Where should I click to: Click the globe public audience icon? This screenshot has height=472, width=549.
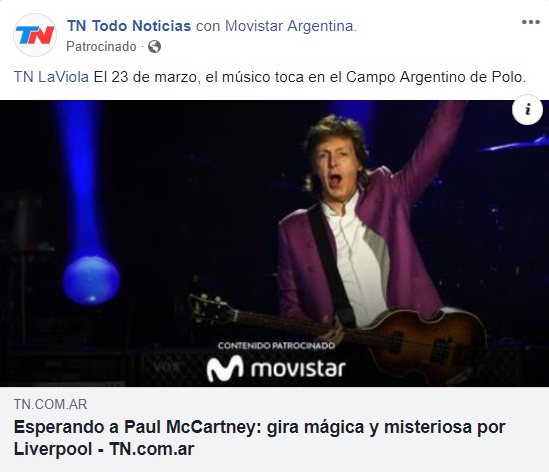[x=154, y=46]
